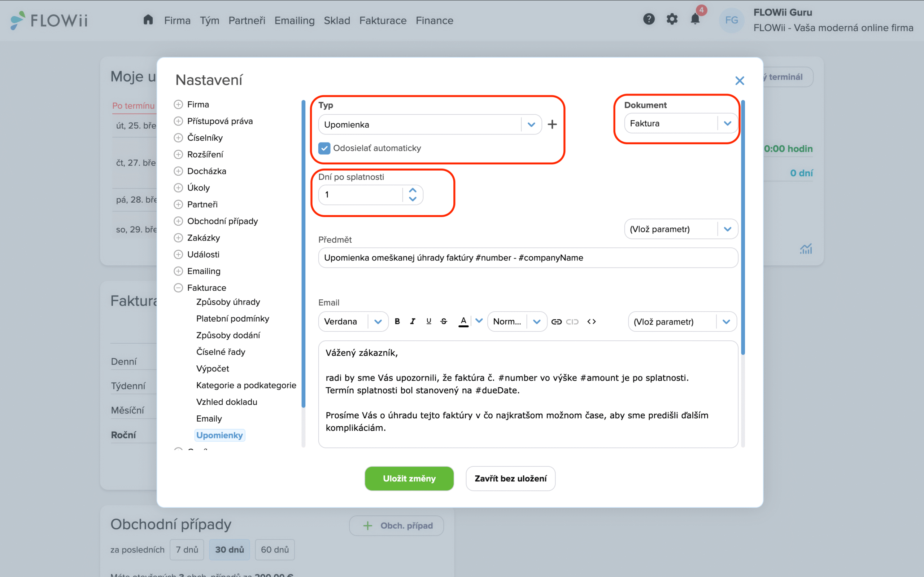Open the Verdana font dropdown
924x577 pixels.
[378, 322]
